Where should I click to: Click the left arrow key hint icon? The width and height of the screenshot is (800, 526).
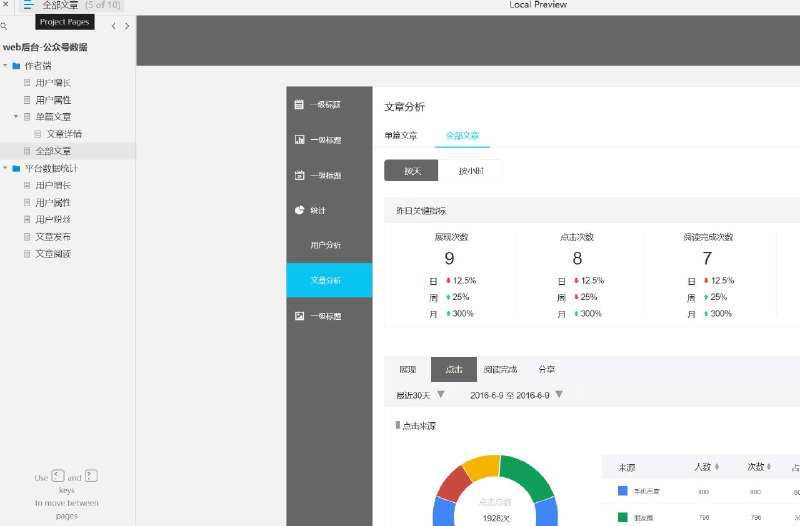pyautogui.click(x=58, y=475)
